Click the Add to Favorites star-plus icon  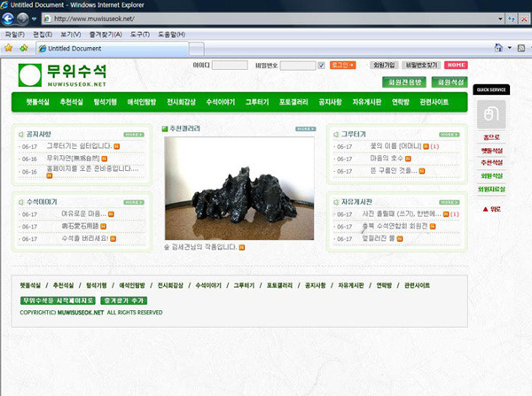24,48
